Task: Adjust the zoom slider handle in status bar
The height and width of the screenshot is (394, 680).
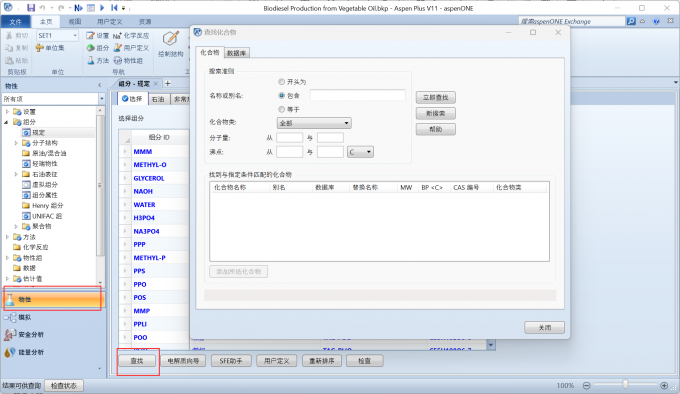Action: click(625, 384)
